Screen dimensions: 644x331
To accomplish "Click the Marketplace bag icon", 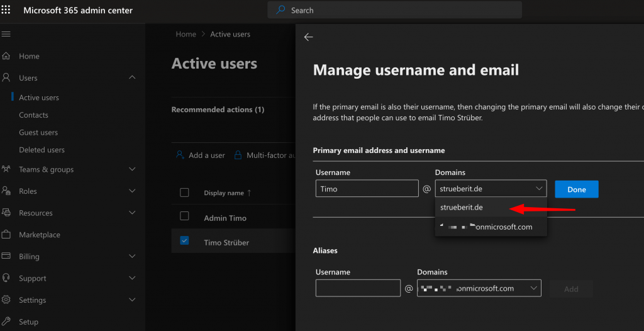I will (x=6, y=235).
